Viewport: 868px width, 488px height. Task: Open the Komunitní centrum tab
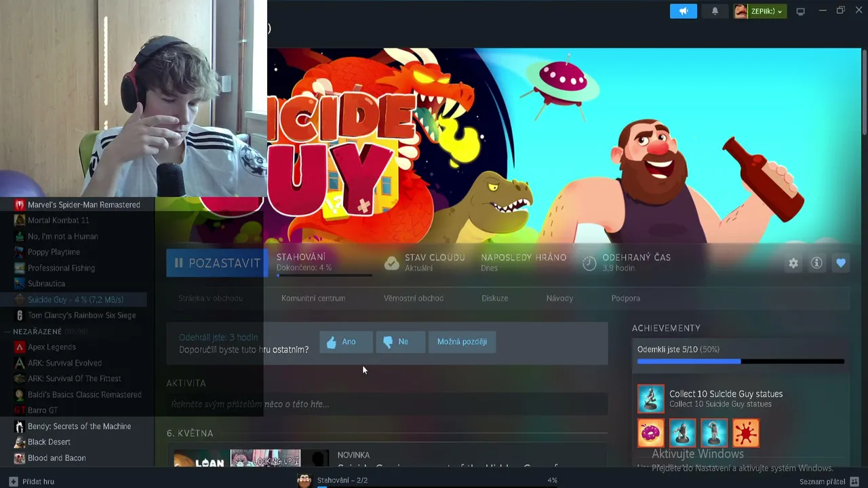[313, 298]
